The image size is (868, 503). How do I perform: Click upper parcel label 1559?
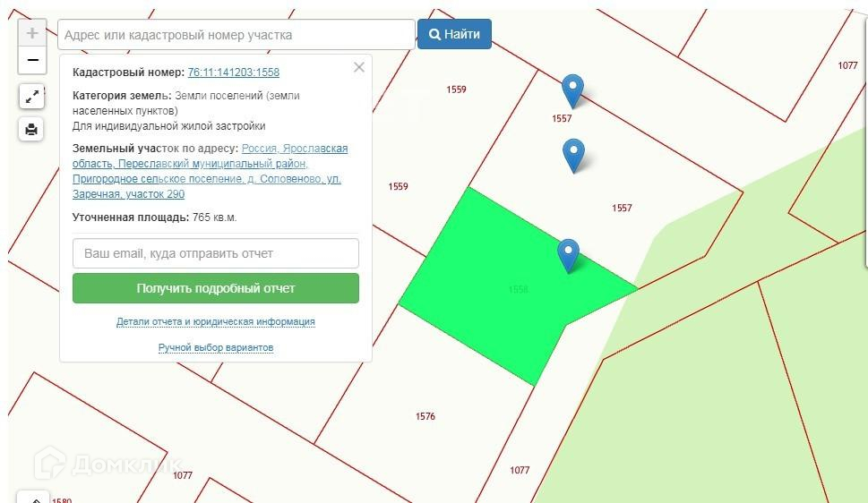click(456, 90)
